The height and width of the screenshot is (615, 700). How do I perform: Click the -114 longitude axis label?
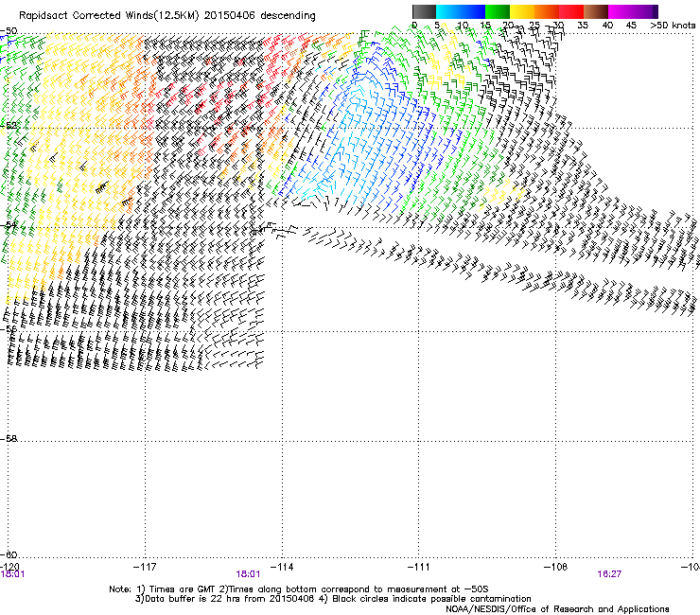click(x=282, y=567)
